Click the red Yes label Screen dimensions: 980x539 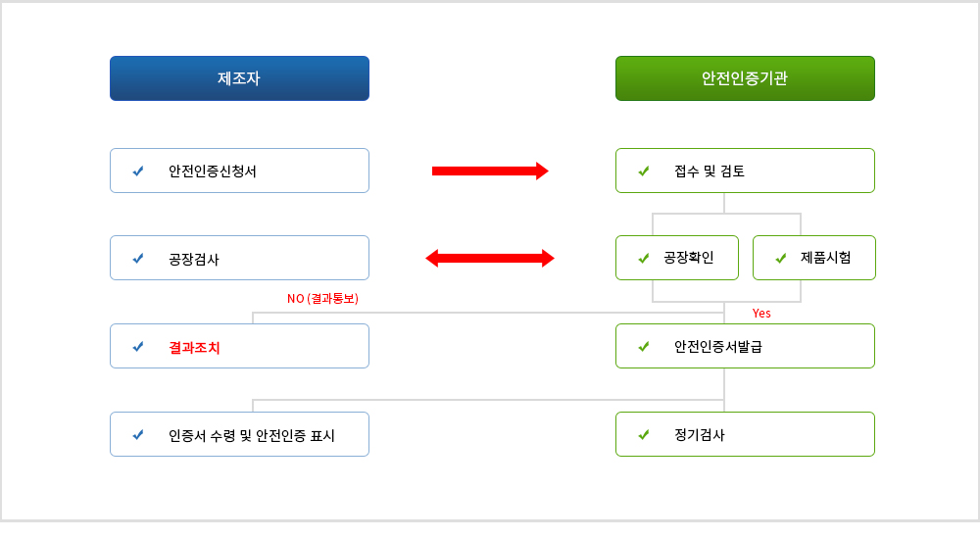point(761,314)
